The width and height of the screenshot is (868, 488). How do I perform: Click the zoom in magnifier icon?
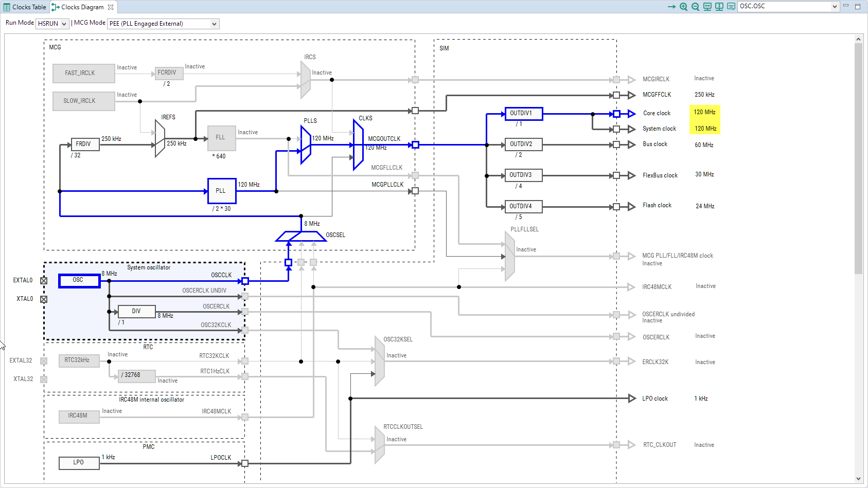683,7
